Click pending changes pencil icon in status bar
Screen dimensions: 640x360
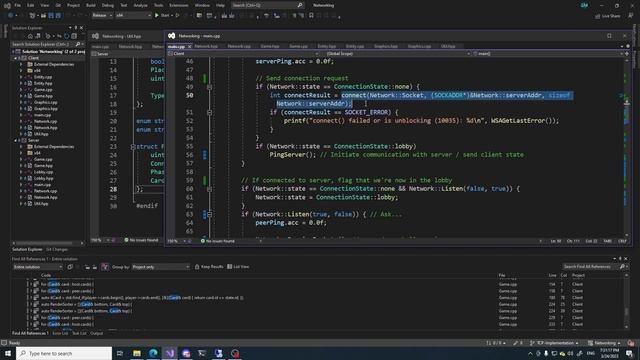(x=518, y=343)
